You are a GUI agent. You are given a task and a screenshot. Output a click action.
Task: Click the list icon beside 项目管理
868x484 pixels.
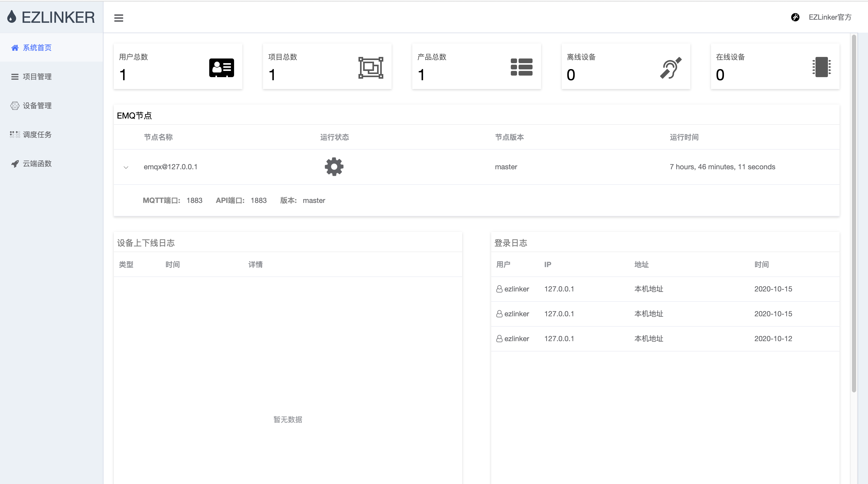(15, 77)
